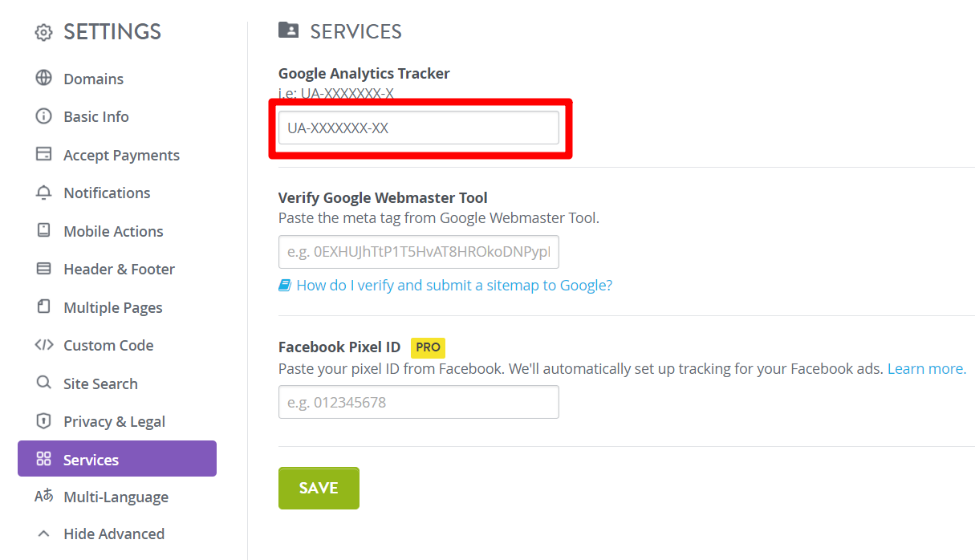975x560 pixels.
Task: Click the book icon beside sitemap link
Action: click(285, 285)
